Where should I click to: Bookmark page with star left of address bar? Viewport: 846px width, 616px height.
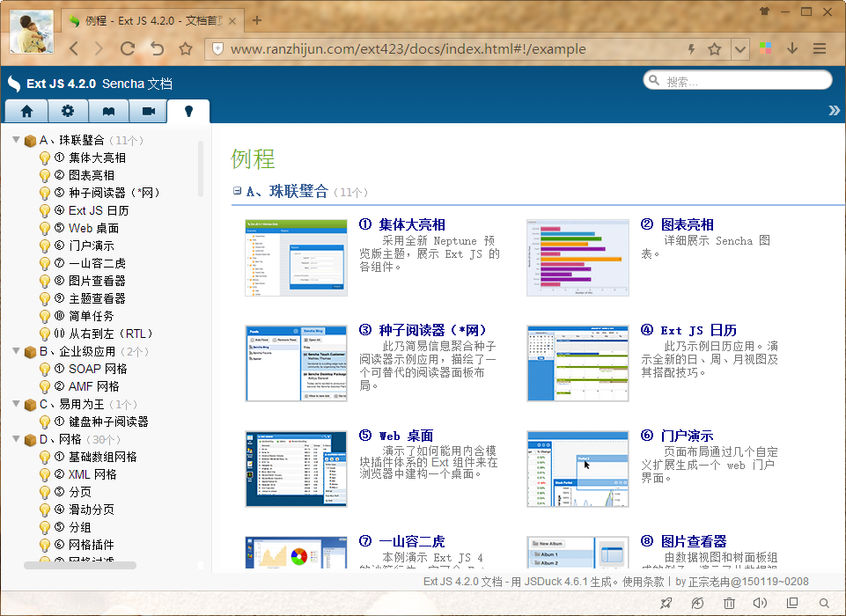point(186,49)
